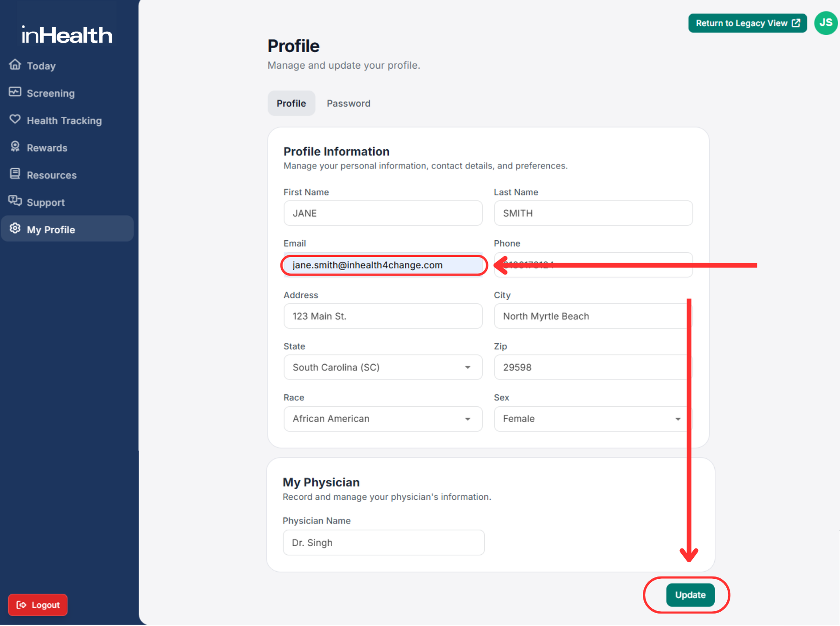Expand the State dropdown
This screenshot has width=840, height=626.
click(467, 367)
